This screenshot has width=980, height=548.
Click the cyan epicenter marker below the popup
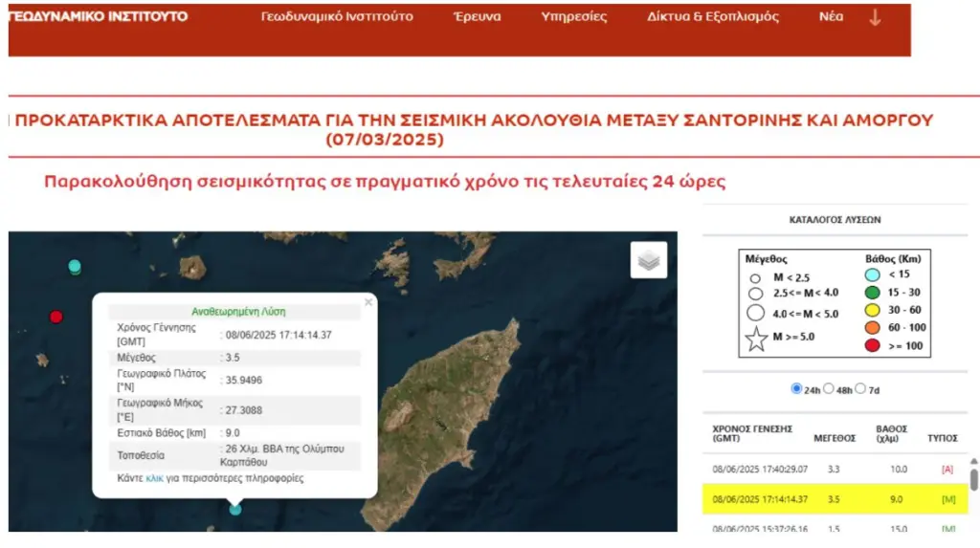pos(235,510)
